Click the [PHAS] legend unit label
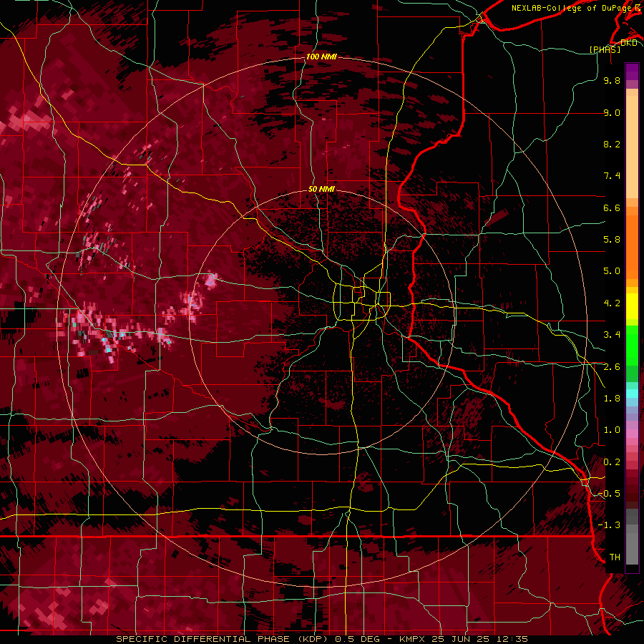 point(605,49)
